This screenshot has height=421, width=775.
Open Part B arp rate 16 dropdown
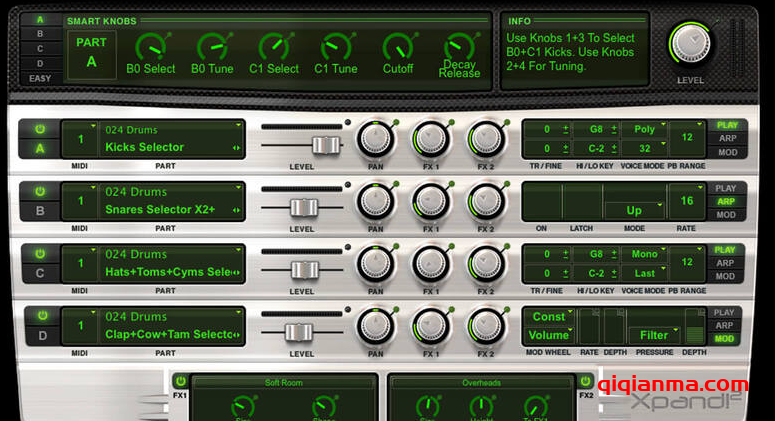(x=687, y=201)
